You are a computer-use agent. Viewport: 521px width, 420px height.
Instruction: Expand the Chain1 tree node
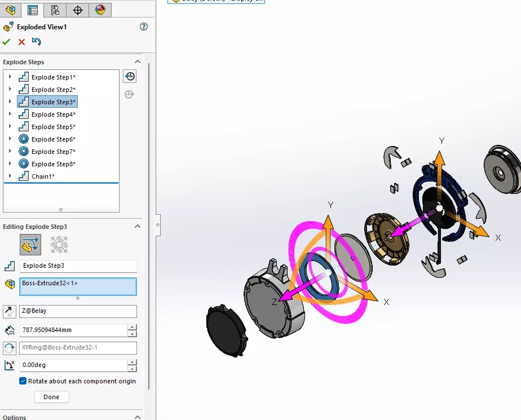click(10, 176)
